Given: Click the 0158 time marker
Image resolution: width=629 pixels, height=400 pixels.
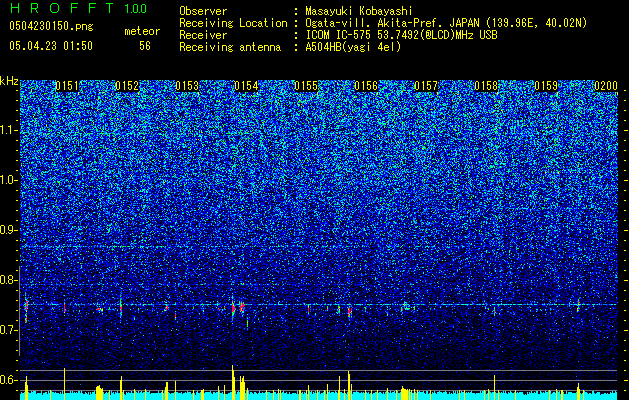Looking at the screenshot, I should (486, 86).
